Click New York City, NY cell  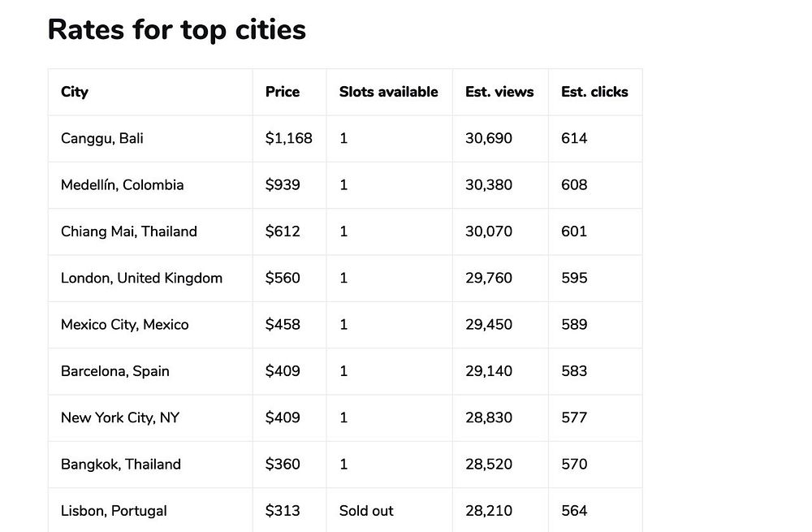tap(119, 417)
